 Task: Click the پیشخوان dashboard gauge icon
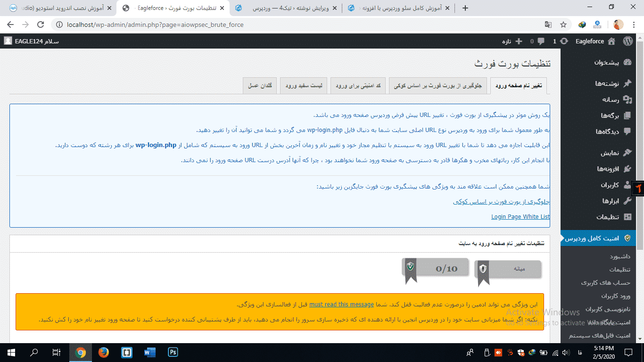pyautogui.click(x=627, y=62)
